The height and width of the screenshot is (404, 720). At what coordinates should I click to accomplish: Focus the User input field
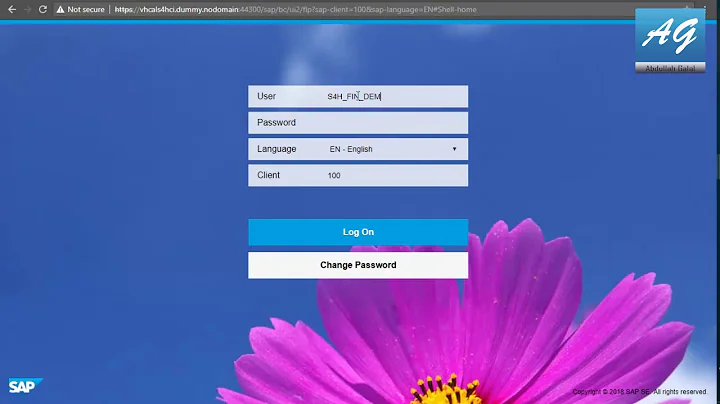pyautogui.click(x=358, y=96)
